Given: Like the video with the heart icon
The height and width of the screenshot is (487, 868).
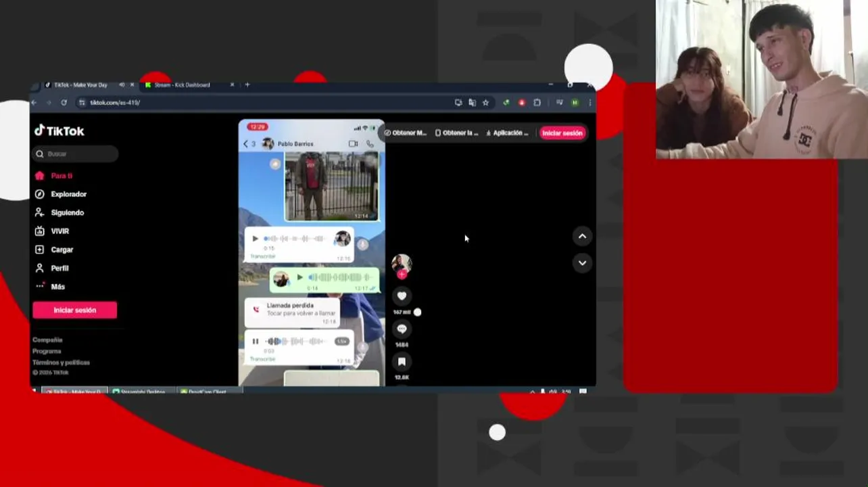Looking at the screenshot, I should coord(402,296).
